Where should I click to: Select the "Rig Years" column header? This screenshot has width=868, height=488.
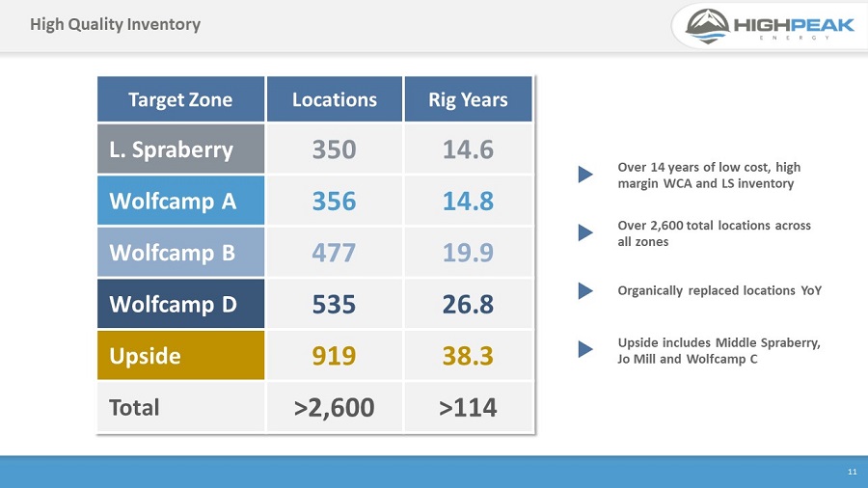click(468, 99)
